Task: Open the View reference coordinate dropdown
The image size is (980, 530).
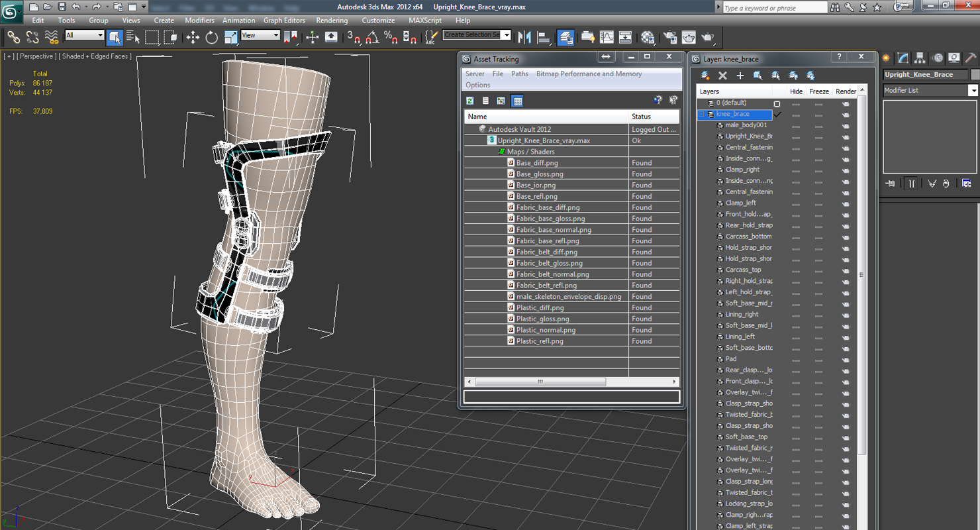Action: 260,35
